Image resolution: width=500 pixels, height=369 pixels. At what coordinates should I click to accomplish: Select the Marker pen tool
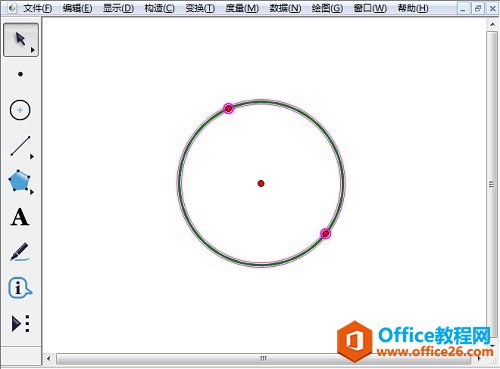pyautogui.click(x=19, y=252)
